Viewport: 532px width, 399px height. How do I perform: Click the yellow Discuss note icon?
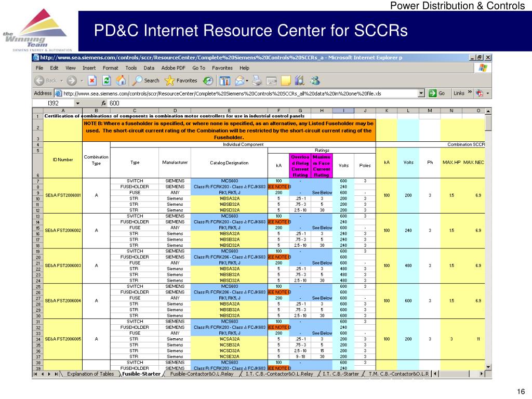[x=286, y=81]
